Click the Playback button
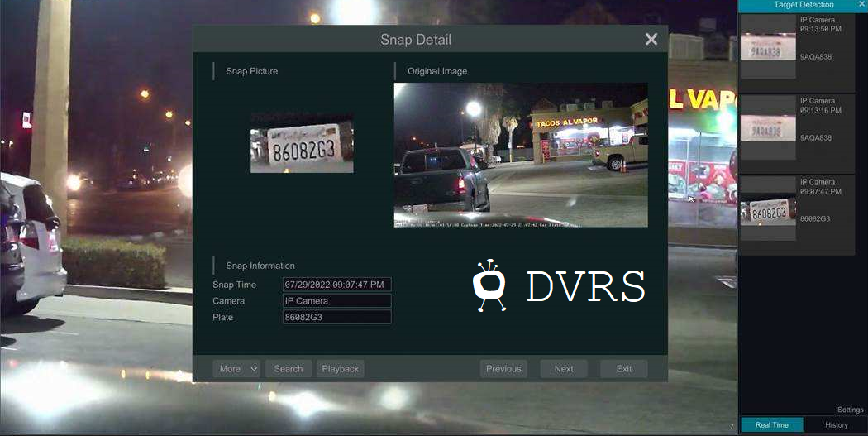The height and width of the screenshot is (436, 868). point(341,369)
